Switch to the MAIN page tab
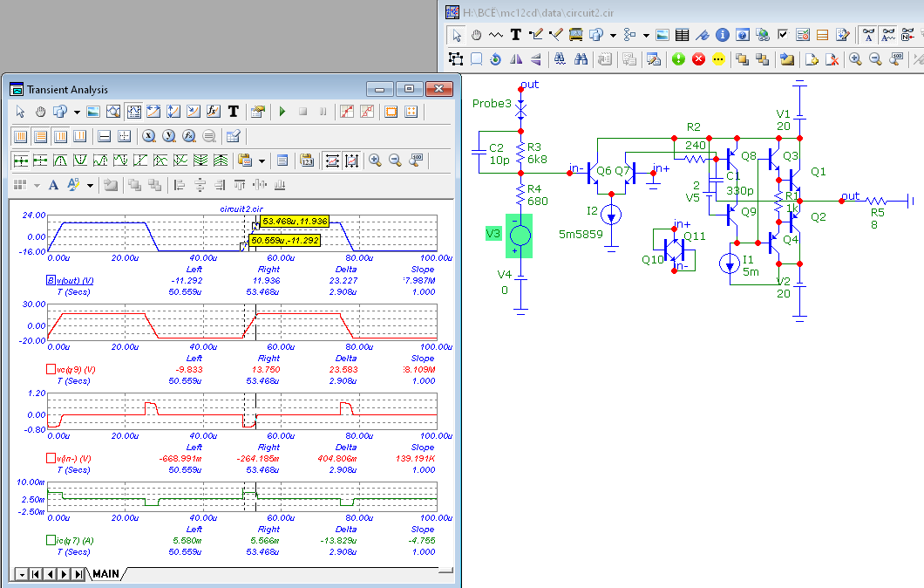 pyautogui.click(x=105, y=574)
